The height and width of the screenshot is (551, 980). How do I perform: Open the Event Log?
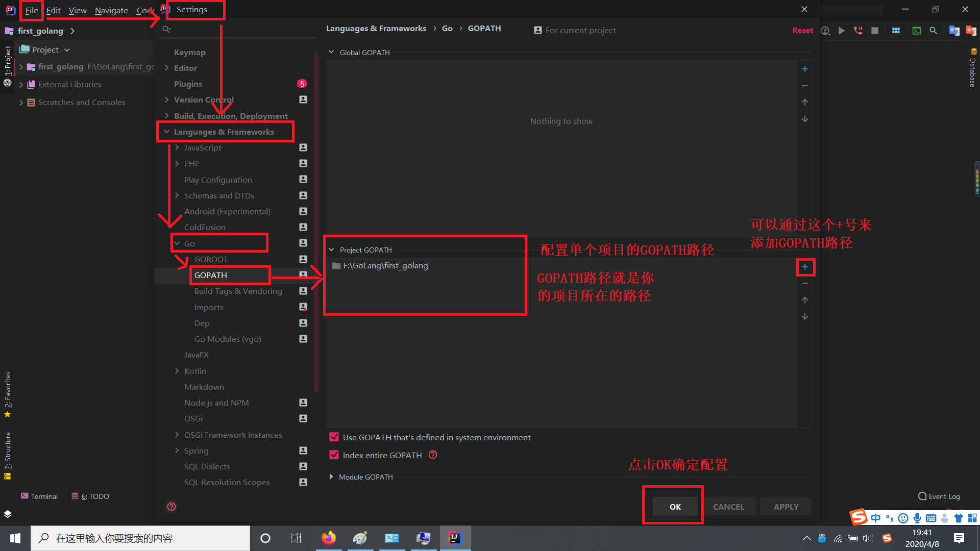[x=939, y=496]
